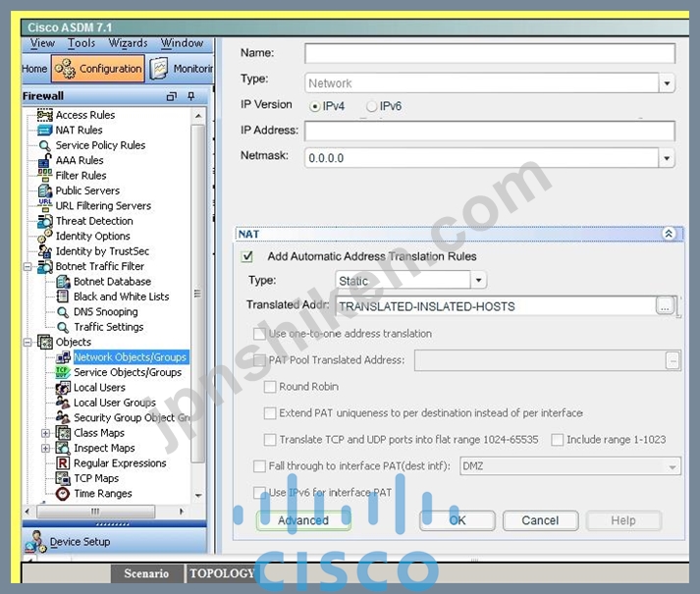Image resolution: width=700 pixels, height=594 pixels.
Task: Check Use one-to-one address translation
Action: [259, 334]
